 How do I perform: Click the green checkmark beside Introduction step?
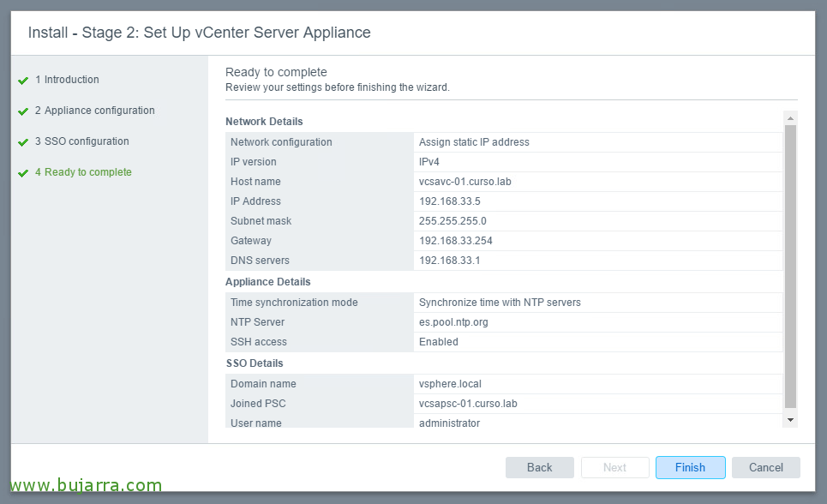pyautogui.click(x=22, y=81)
